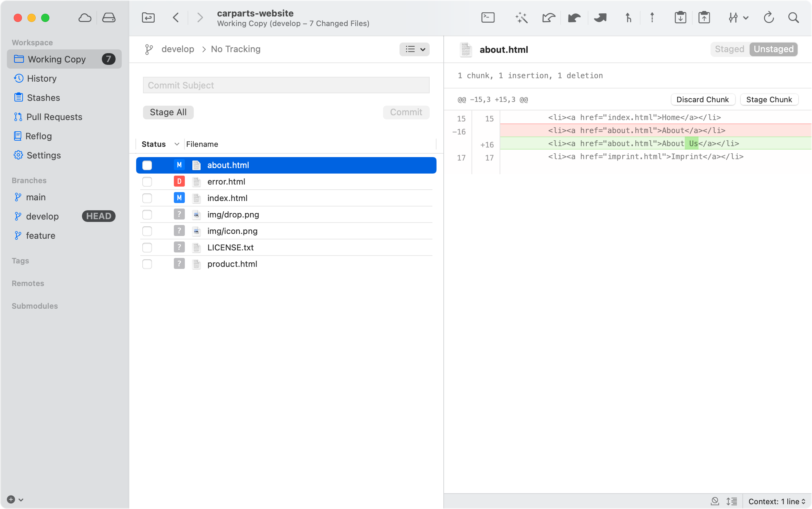Check the box for error.html

click(x=147, y=182)
